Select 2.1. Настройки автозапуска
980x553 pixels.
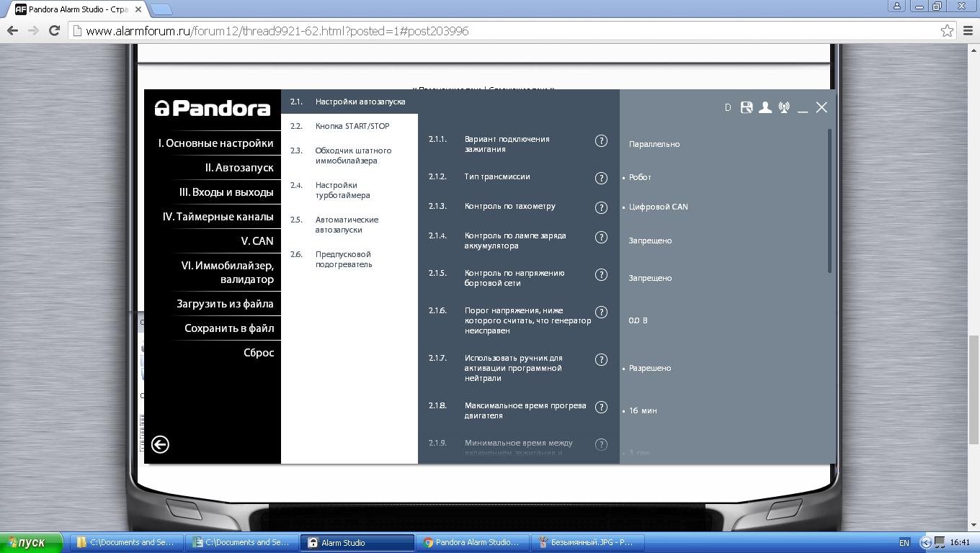coord(349,102)
